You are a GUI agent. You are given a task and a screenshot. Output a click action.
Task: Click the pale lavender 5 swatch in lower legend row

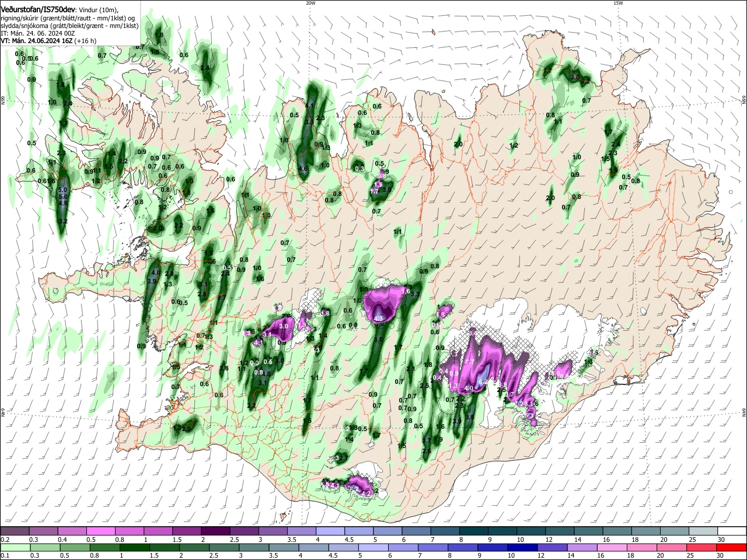372,547
